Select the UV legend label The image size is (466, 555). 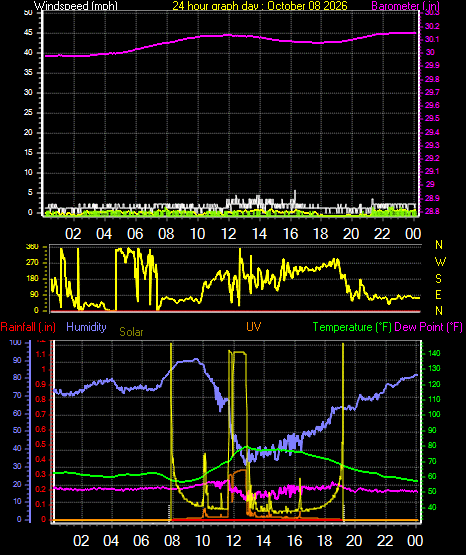(254, 327)
